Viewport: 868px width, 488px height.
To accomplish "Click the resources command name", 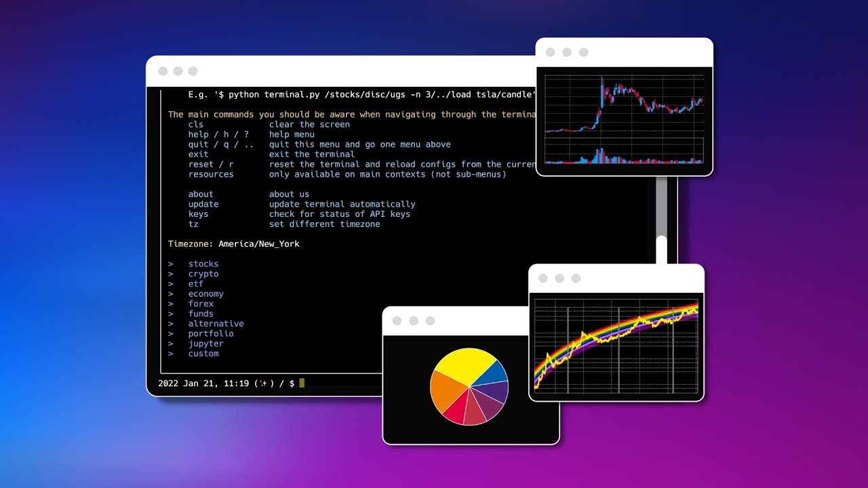I will [211, 174].
